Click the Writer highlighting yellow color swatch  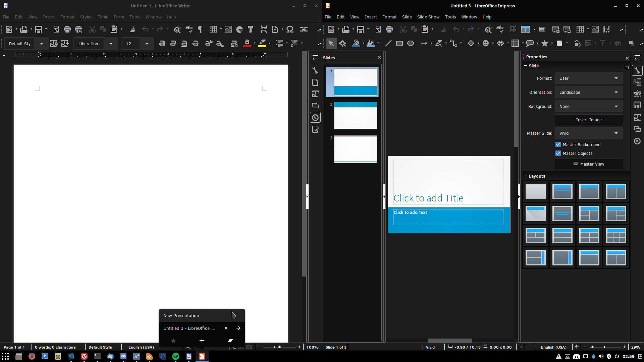pos(262,43)
